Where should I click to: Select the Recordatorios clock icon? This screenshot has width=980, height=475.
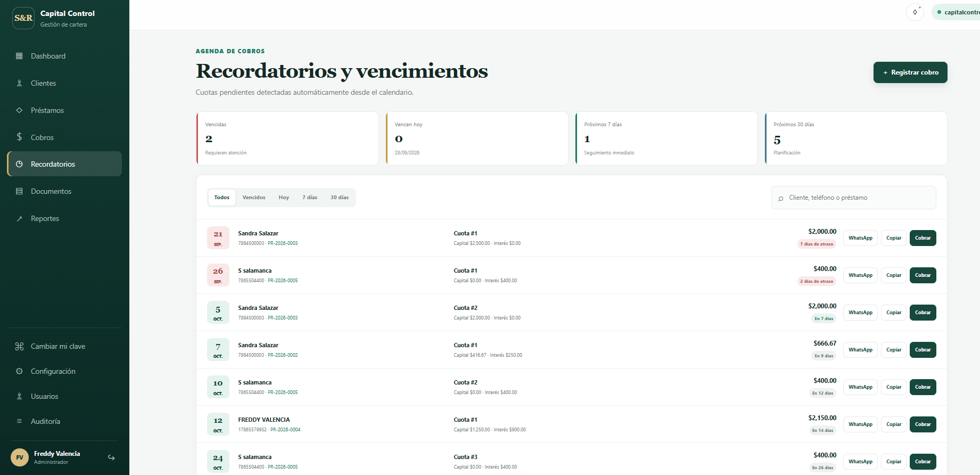(19, 164)
